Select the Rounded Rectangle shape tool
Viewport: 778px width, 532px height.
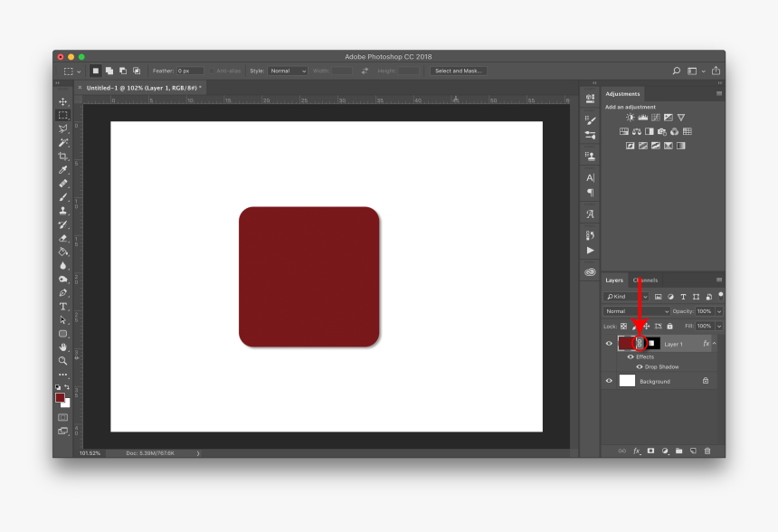(x=63, y=334)
